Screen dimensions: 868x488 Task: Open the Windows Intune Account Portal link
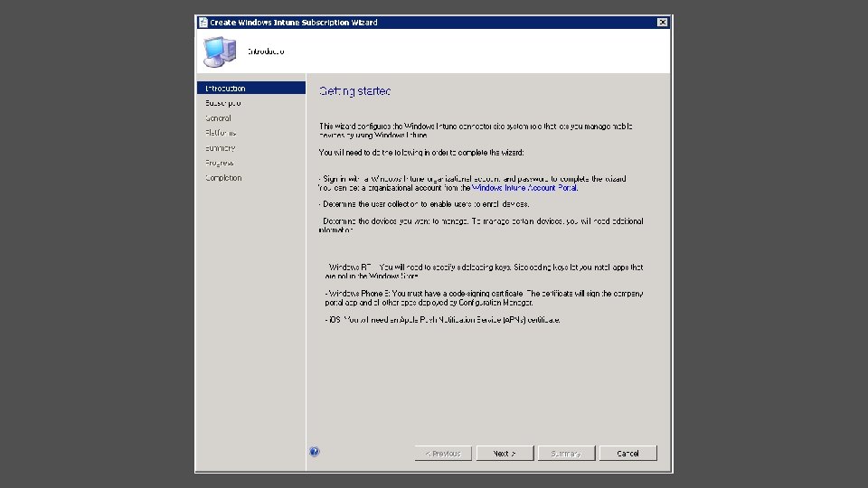tap(524, 188)
